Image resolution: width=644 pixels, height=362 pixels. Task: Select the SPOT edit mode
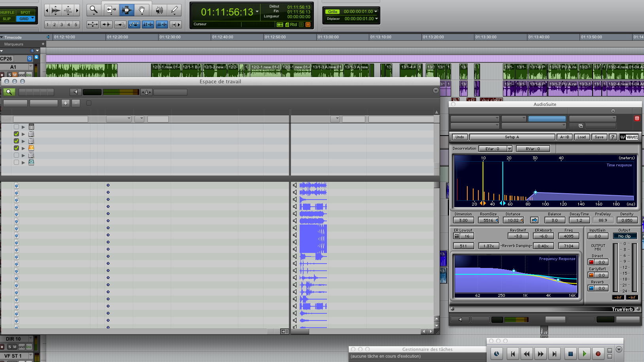coord(26,12)
